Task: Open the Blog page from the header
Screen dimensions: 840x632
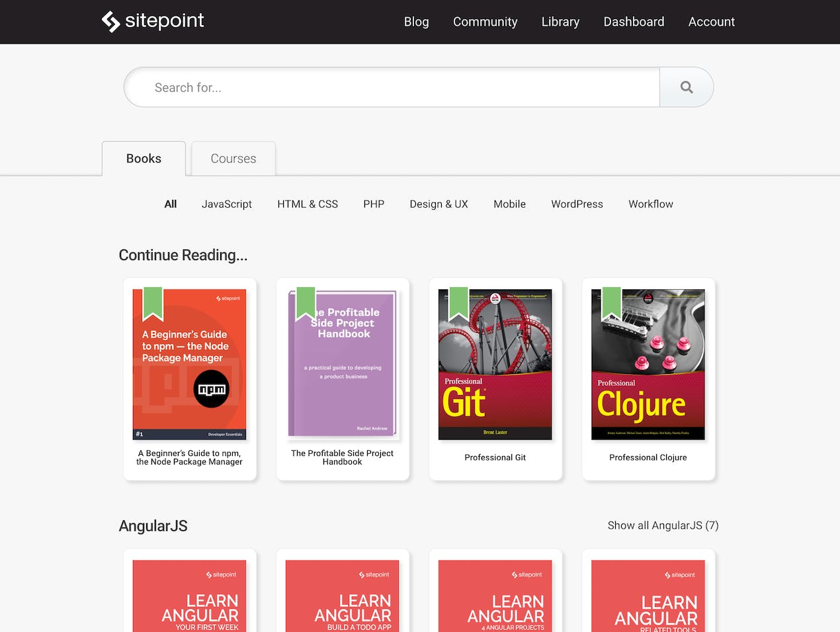Action: pos(417,22)
